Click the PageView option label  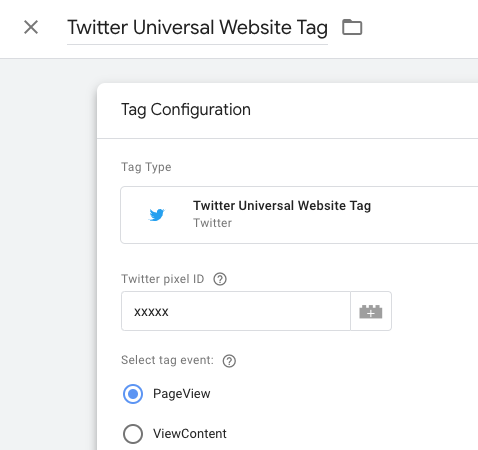tap(182, 394)
